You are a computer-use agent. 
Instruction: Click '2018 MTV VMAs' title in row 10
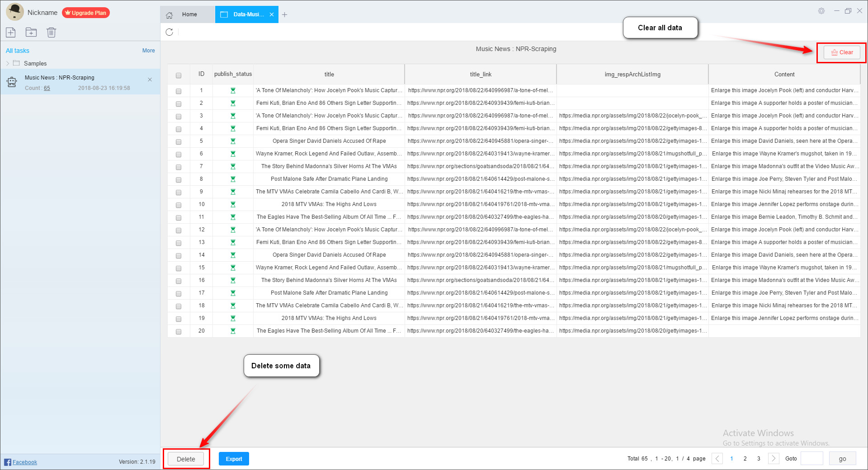click(329, 204)
